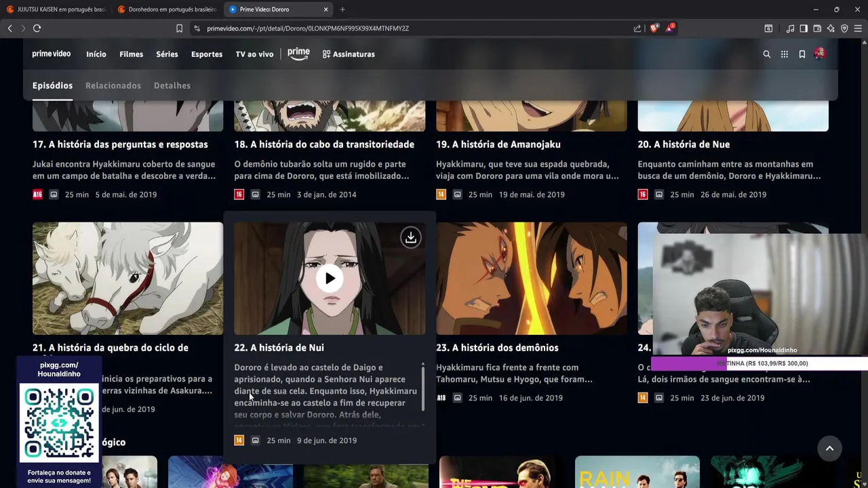Screen dimensions: 868x488
Task: Click the age 14 badge of episode 19
Action: click(x=441, y=195)
